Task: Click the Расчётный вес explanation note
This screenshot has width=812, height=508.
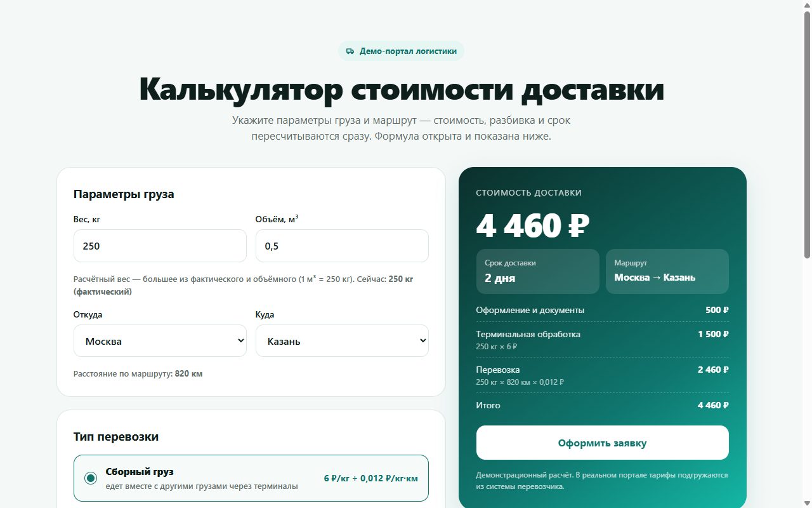Action: coord(244,285)
